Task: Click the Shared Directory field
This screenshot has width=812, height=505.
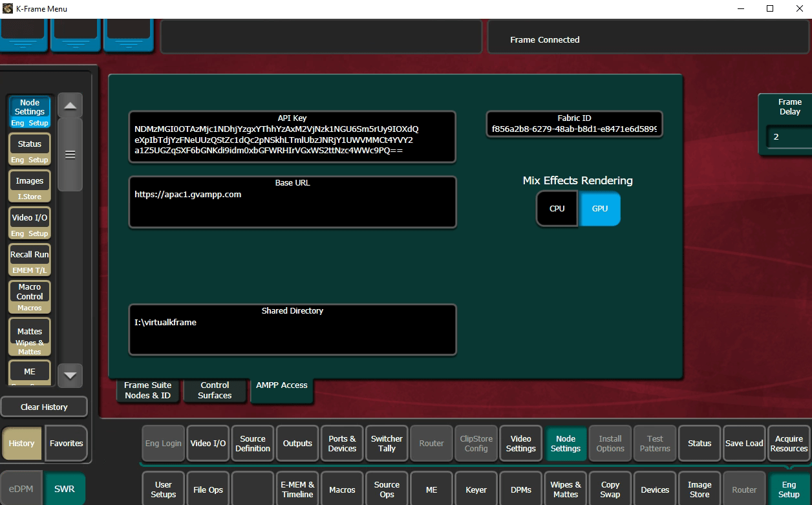Action: point(292,330)
